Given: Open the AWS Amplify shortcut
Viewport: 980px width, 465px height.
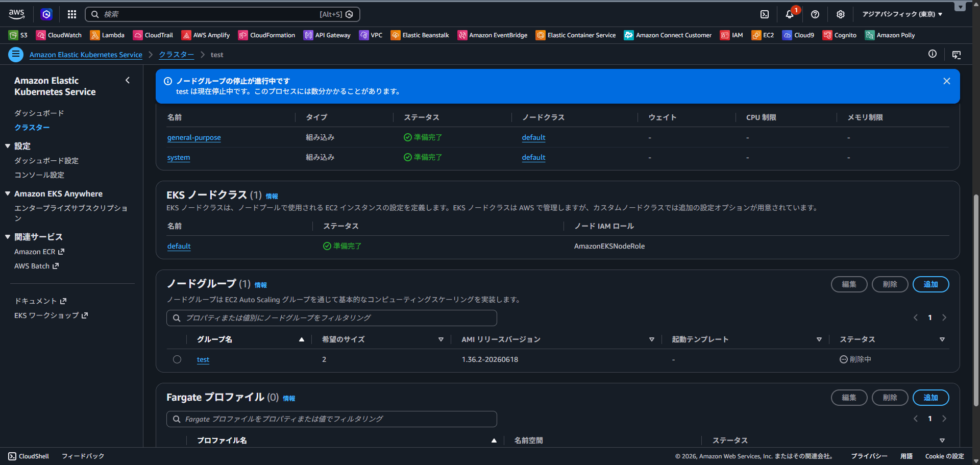Looking at the screenshot, I should (x=206, y=35).
